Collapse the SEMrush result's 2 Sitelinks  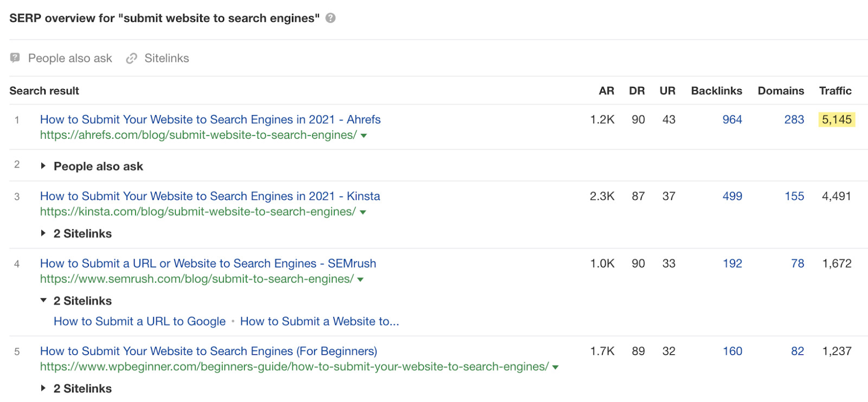click(43, 301)
